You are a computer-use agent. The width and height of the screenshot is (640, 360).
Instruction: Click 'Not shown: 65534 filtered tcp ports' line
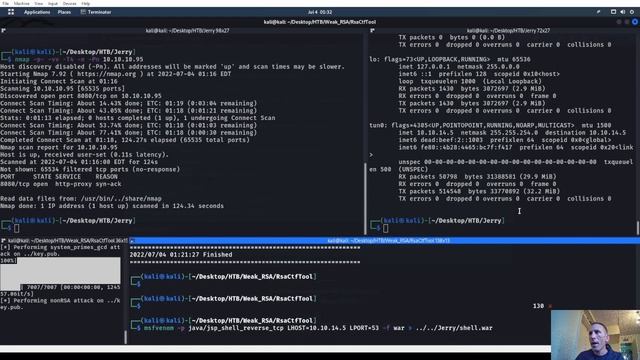[x=90, y=169]
